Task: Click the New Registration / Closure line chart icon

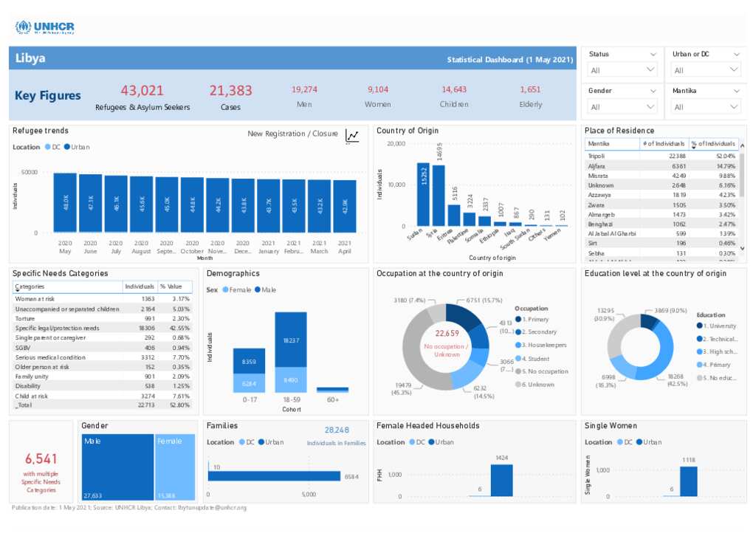Action: (352, 135)
